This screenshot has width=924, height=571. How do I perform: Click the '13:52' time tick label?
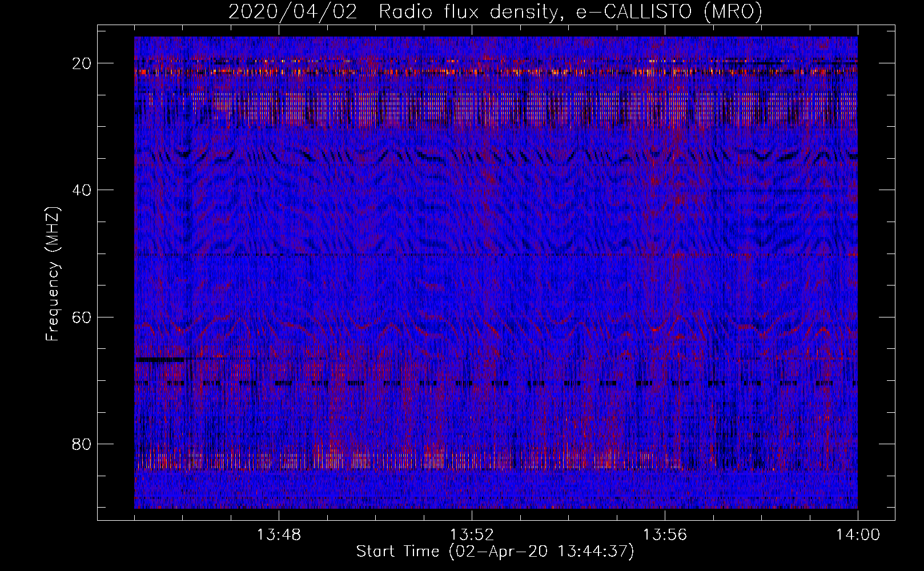(472, 535)
